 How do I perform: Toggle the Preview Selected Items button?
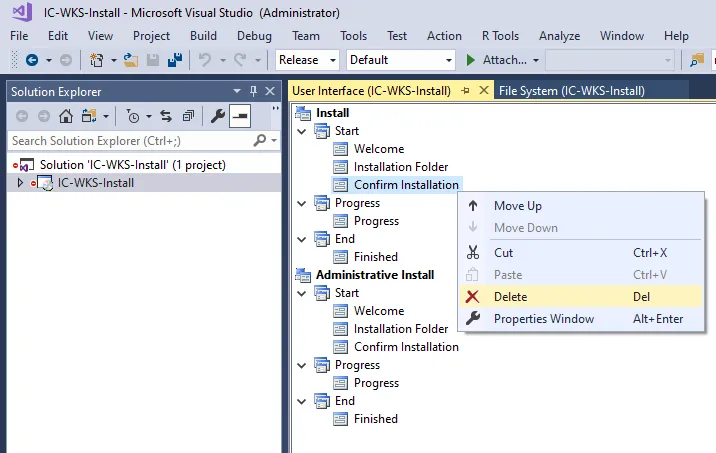(240, 116)
